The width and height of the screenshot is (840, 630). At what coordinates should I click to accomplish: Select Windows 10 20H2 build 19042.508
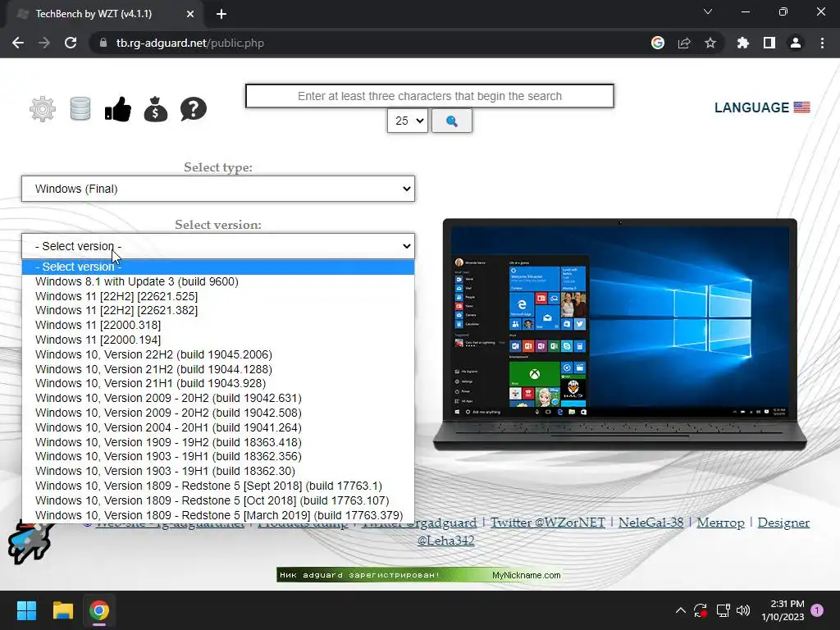tap(218, 413)
